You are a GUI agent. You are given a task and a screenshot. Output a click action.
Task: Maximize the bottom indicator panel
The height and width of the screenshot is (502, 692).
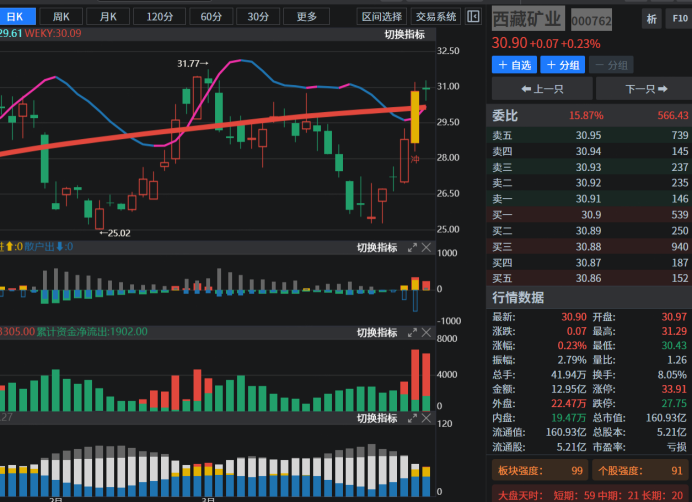tap(411, 418)
